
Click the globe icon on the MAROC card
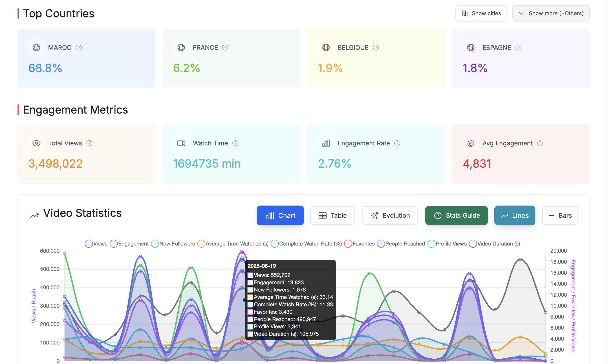pyautogui.click(x=36, y=47)
